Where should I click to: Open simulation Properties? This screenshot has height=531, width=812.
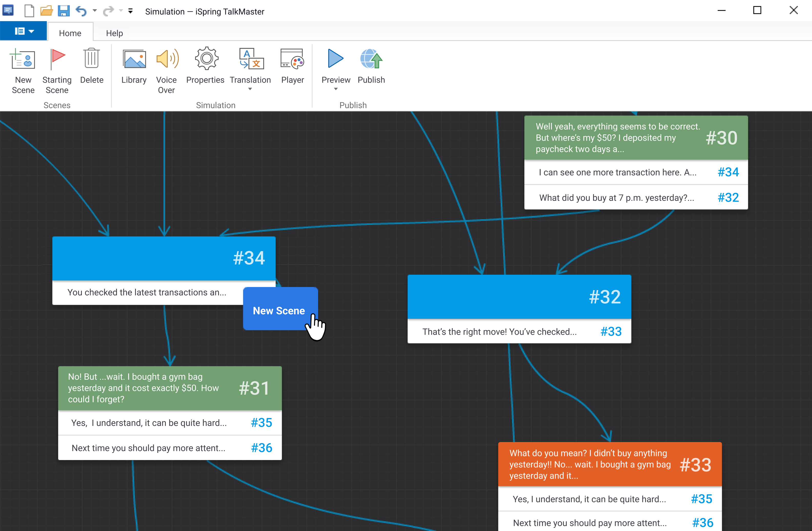coord(205,66)
